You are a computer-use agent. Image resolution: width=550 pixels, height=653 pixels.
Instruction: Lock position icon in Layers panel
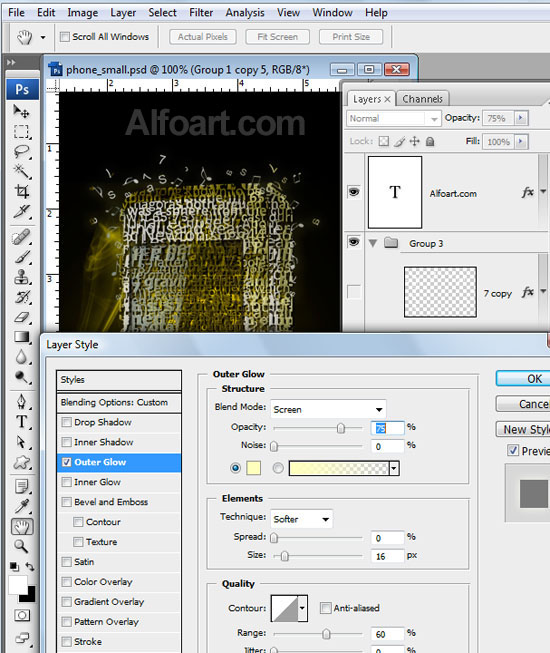click(x=415, y=142)
